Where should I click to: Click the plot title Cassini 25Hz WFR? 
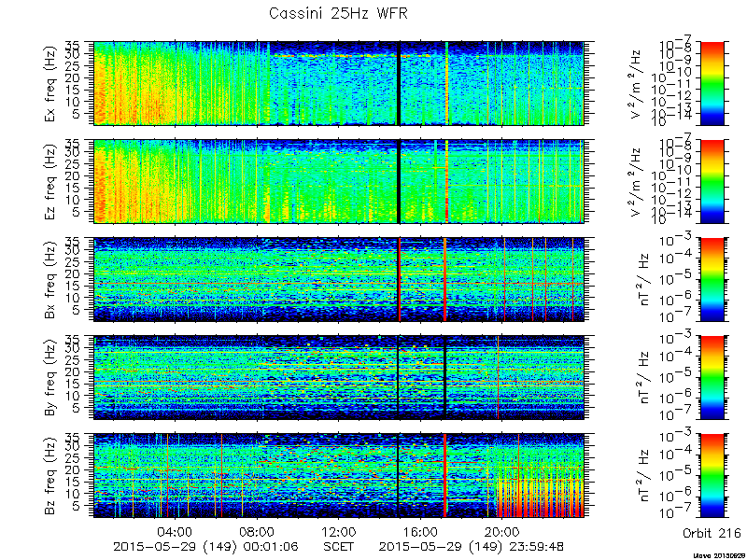(x=338, y=13)
